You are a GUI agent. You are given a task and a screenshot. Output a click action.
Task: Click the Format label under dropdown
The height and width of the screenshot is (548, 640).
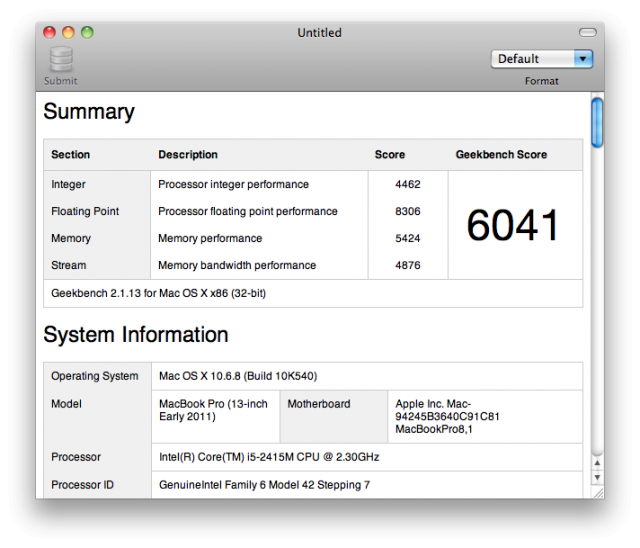542,81
